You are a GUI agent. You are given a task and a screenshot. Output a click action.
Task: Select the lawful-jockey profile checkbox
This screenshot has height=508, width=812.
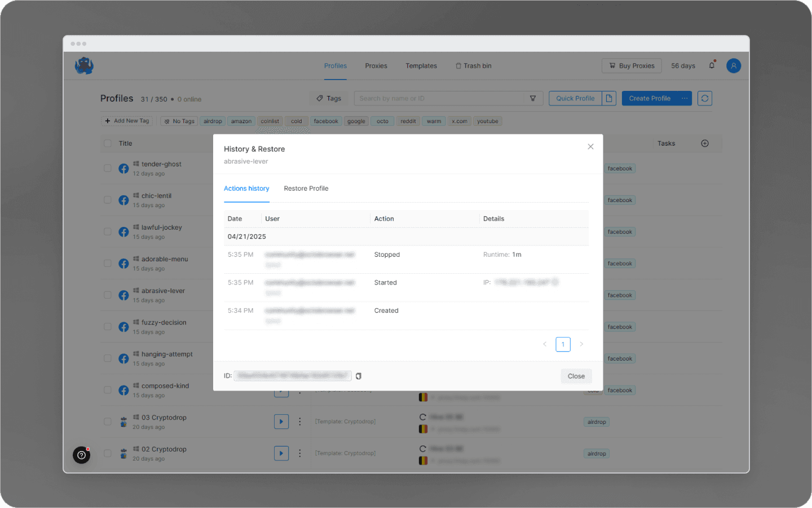click(108, 231)
